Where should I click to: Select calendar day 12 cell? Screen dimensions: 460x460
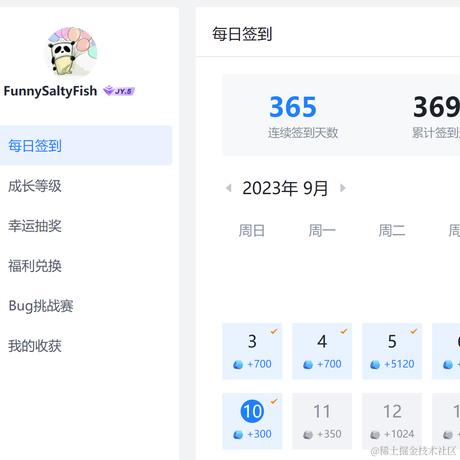point(392,421)
